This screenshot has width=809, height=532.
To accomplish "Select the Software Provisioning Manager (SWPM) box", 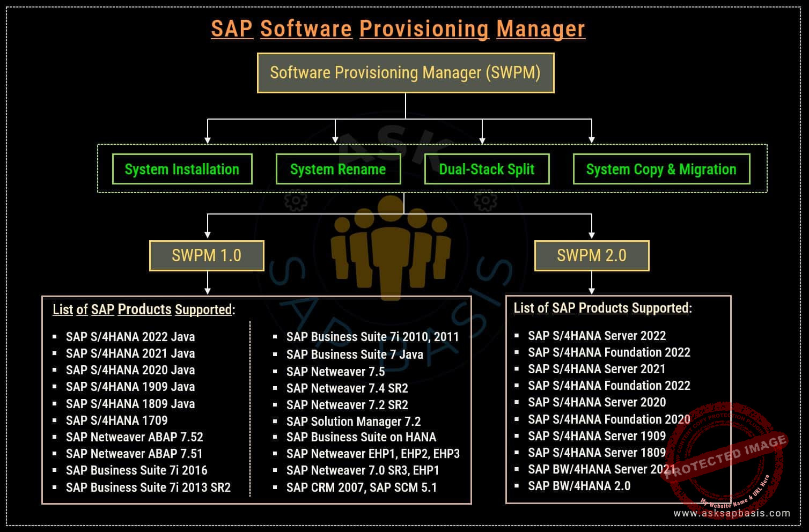I will 405,73.
